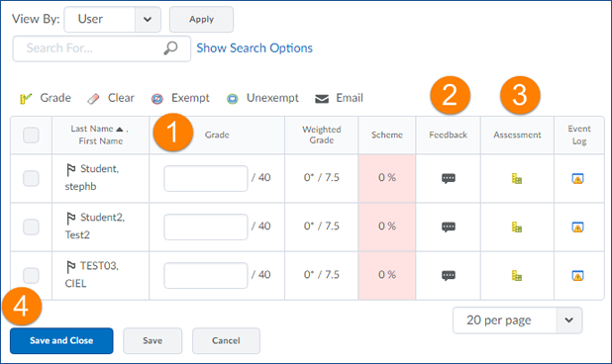Image resolution: width=612 pixels, height=364 pixels.
Task: Click the Save and Close button
Action: tap(61, 340)
